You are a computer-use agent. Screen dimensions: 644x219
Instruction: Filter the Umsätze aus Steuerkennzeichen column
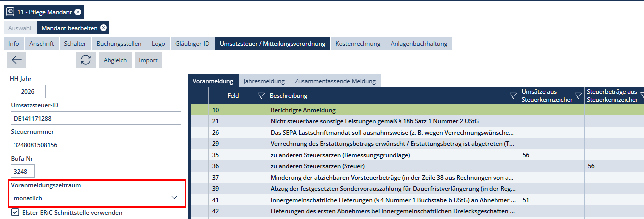[x=578, y=96]
